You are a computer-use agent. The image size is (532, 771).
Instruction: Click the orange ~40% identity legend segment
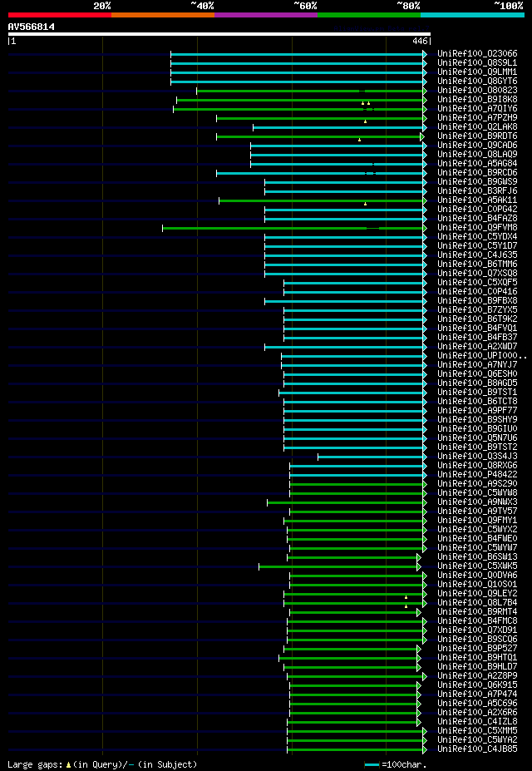163,15
